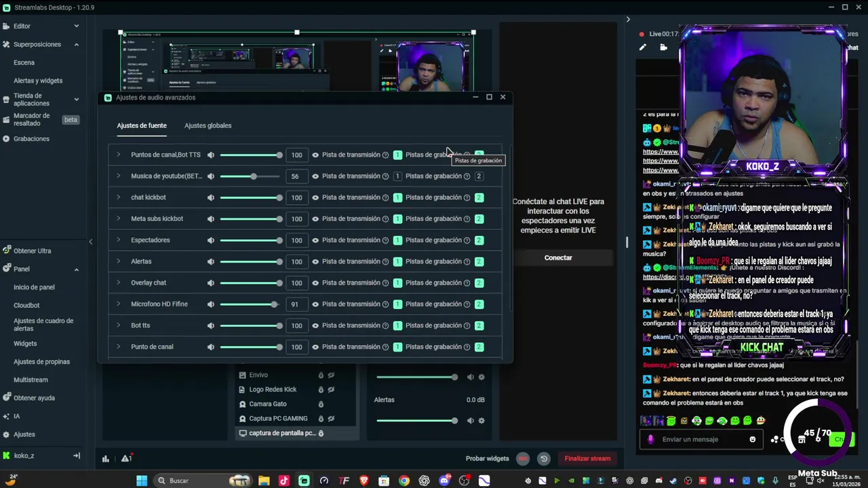
Task: Click the Probar widgets button
Action: pos(487,459)
